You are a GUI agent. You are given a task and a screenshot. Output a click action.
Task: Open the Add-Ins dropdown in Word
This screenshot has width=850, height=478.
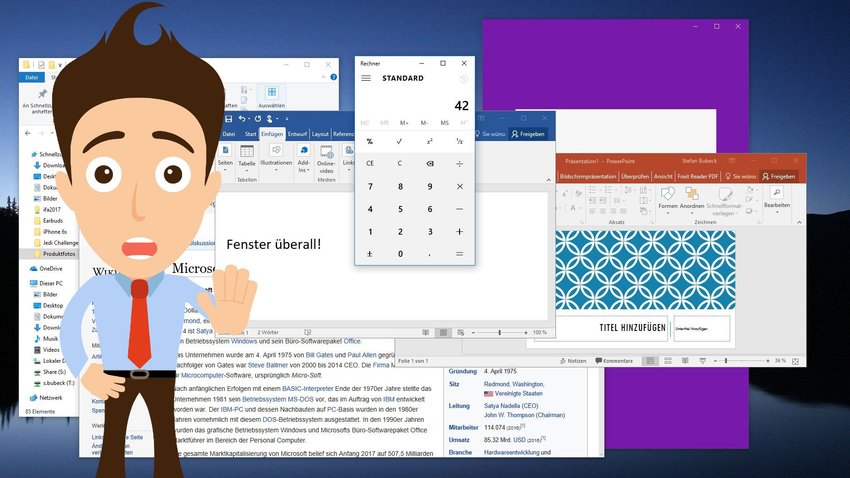(x=304, y=158)
